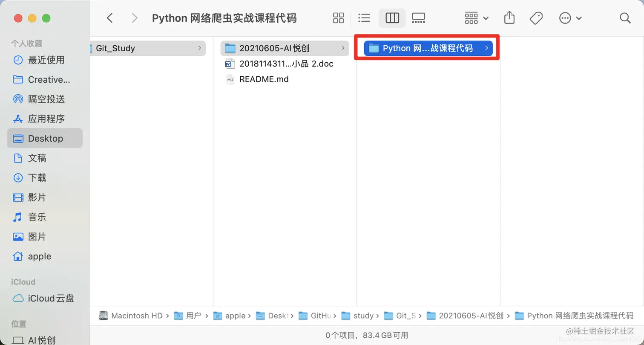Click Git_S folder in the path bar
Screen dimensions: 644x345
click(x=400, y=316)
